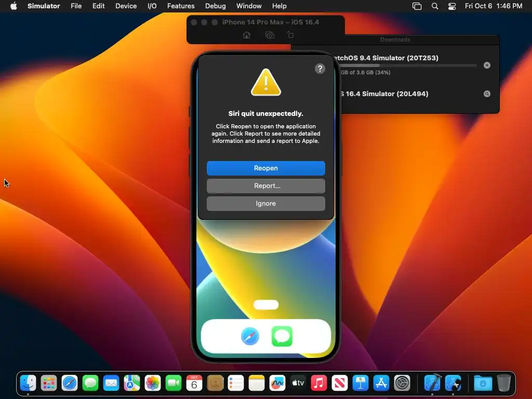Tap the Home icon in Simulator toolbar
Image resolution: width=532 pixels, height=399 pixels.
(x=247, y=35)
